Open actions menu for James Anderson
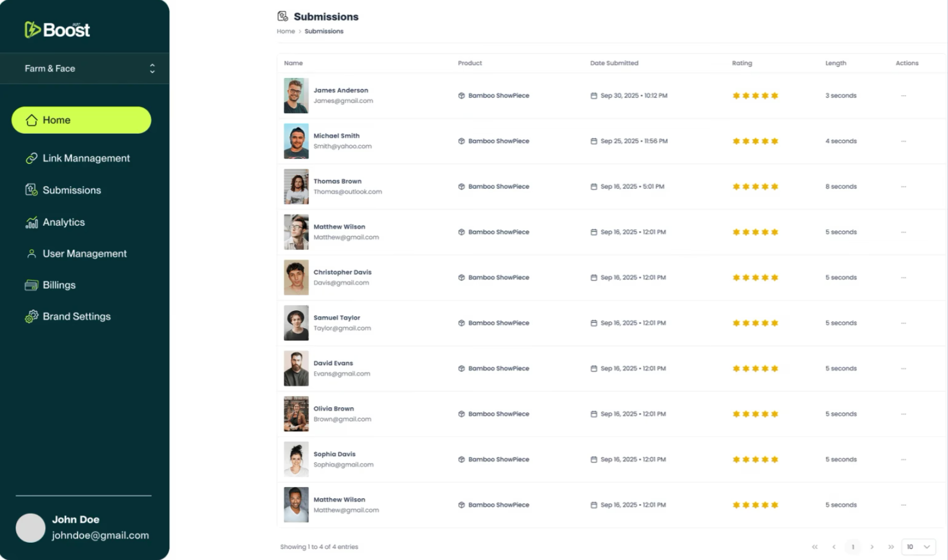The width and height of the screenshot is (948, 560). point(903,96)
